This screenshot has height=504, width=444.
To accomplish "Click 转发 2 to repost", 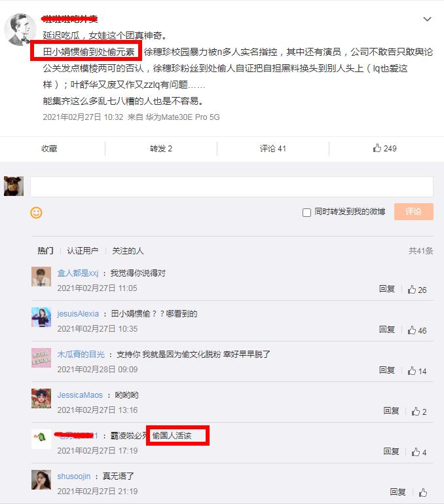I will [160, 149].
